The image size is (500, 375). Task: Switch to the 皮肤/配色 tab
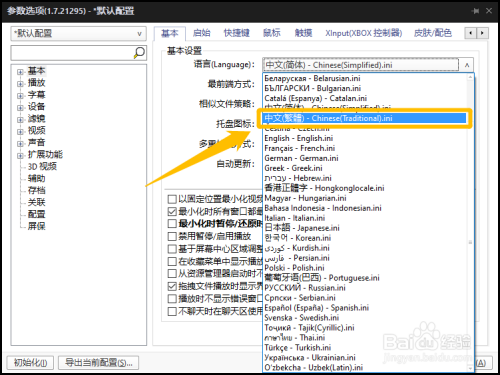pyautogui.click(x=433, y=33)
